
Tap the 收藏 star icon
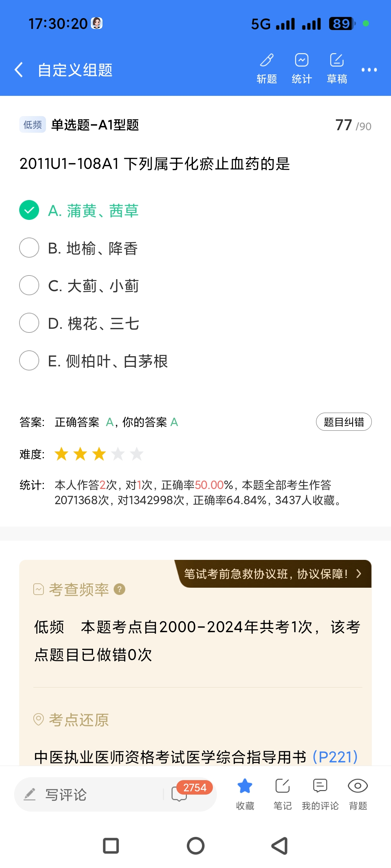click(x=245, y=793)
